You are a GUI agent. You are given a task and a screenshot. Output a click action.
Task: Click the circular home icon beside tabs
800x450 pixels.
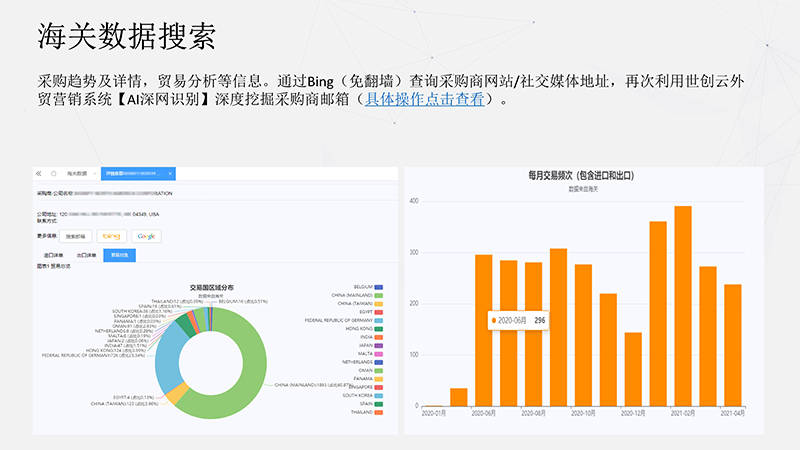(54, 173)
